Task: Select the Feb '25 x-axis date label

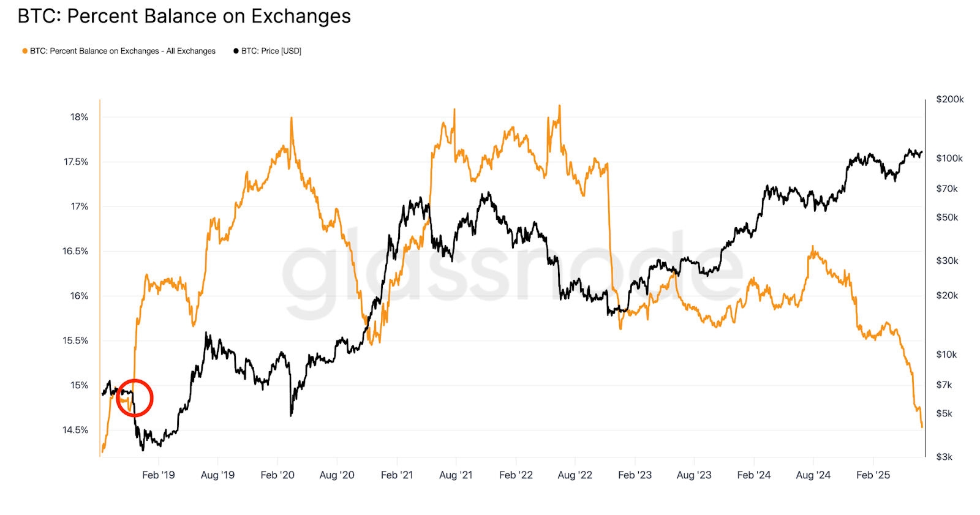Action: [x=873, y=475]
